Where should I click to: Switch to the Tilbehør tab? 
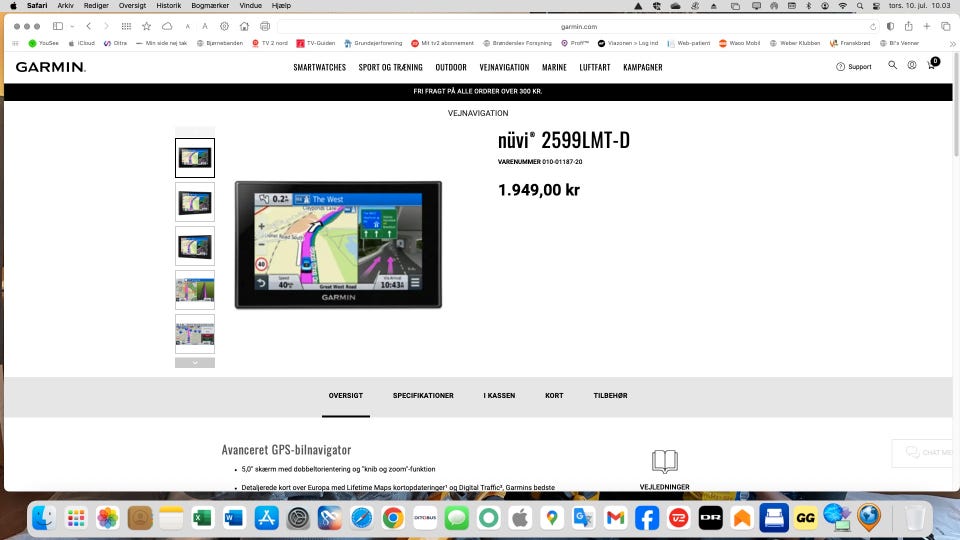point(610,396)
